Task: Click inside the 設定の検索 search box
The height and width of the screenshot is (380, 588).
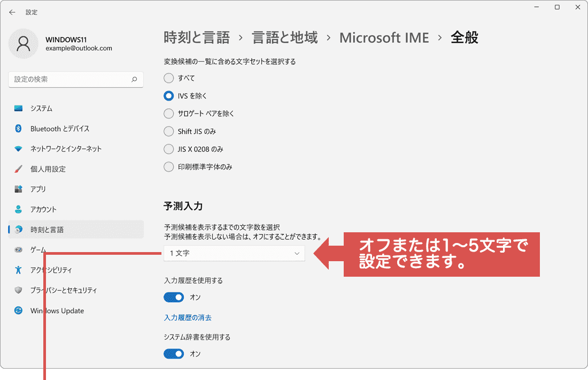Action: (75, 79)
